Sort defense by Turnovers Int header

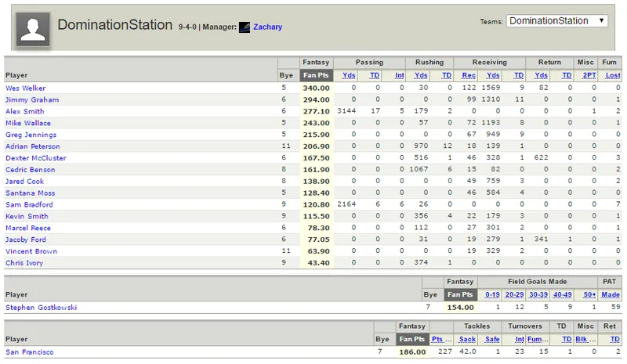tap(520, 339)
